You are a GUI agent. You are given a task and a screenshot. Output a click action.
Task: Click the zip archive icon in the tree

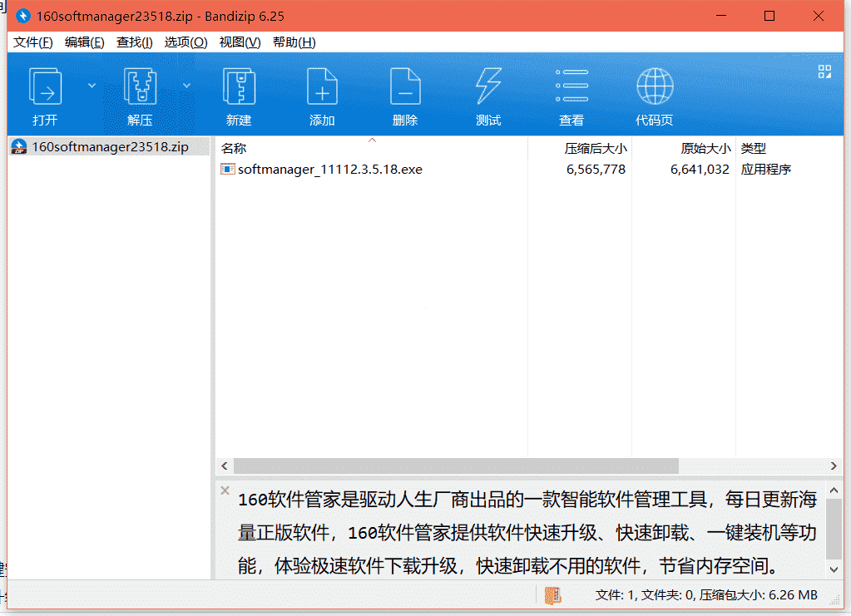click(x=19, y=147)
